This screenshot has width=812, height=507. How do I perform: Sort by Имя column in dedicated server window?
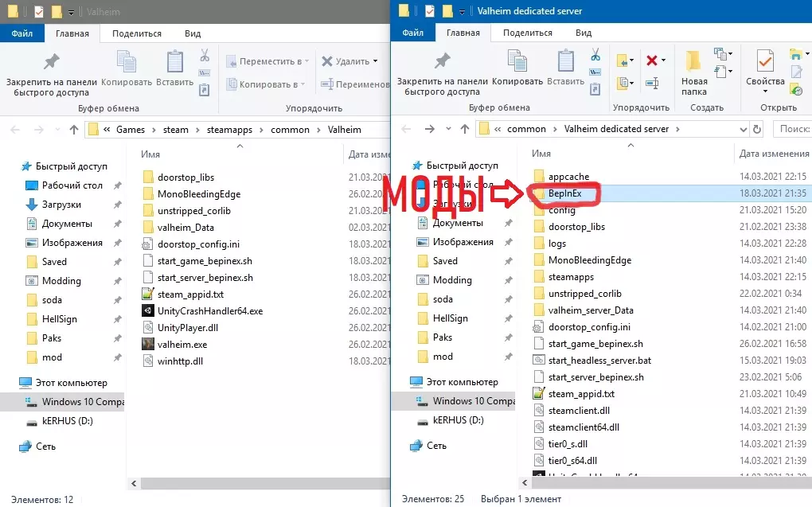(541, 154)
